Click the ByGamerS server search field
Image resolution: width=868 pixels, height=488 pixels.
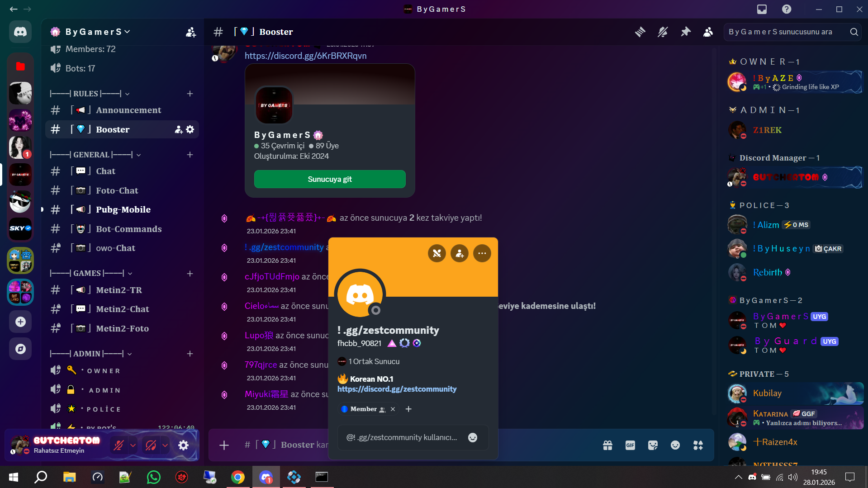793,32
